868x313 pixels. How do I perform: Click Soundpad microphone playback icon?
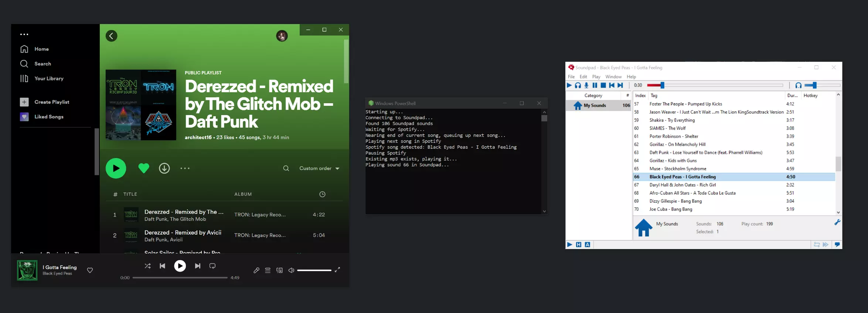point(586,85)
